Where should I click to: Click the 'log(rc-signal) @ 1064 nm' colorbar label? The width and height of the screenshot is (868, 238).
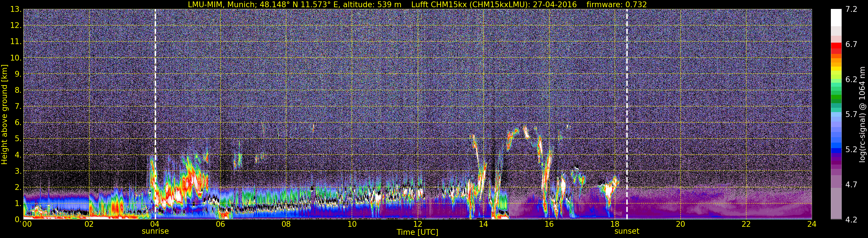863,115
